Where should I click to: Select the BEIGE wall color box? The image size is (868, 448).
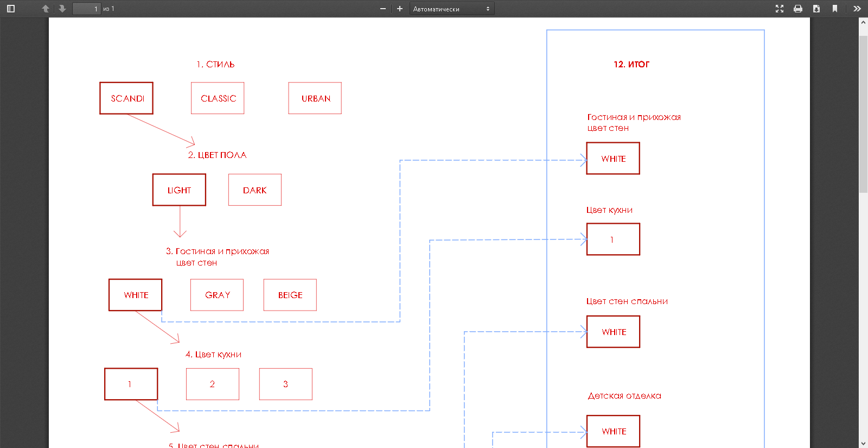click(290, 295)
